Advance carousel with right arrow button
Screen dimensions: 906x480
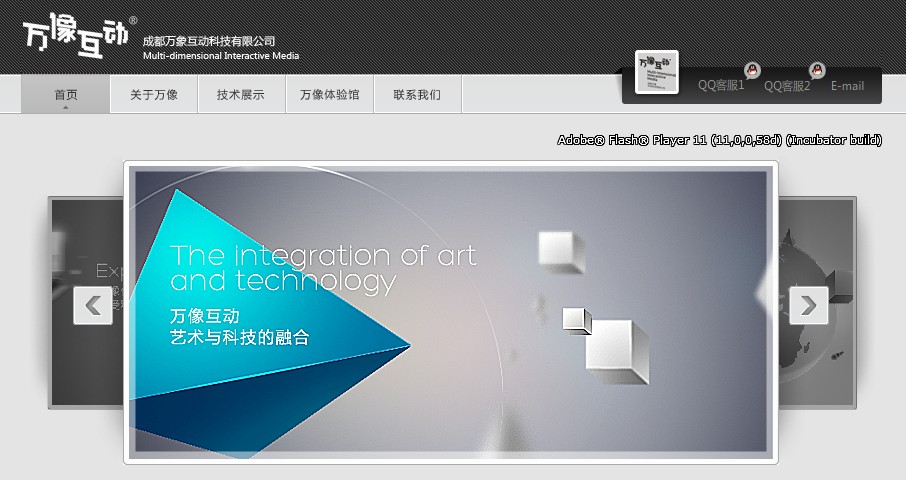809,305
